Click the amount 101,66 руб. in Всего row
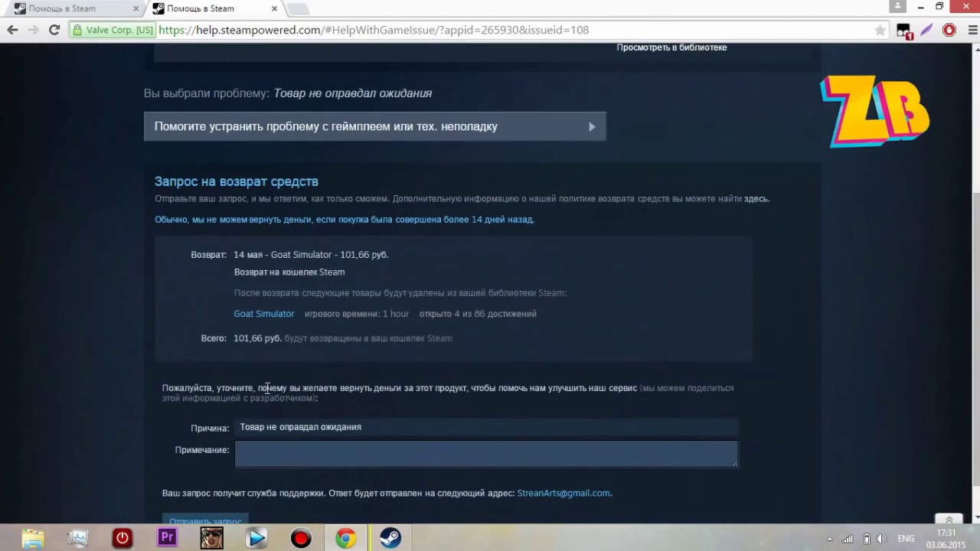The image size is (980, 551). 257,338
